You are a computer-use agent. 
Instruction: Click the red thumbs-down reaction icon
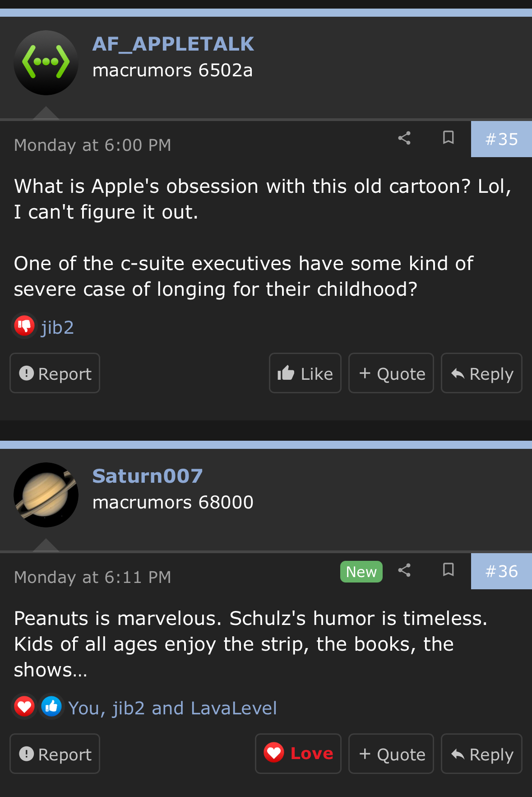click(24, 326)
